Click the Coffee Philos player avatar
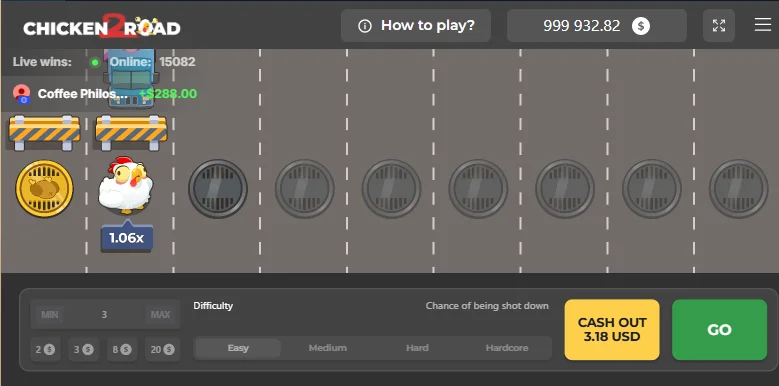The width and height of the screenshot is (779, 386). tap(21, 93)
